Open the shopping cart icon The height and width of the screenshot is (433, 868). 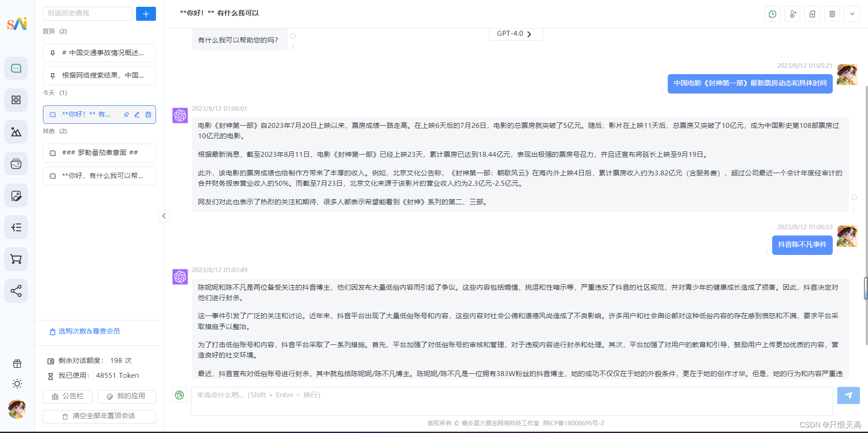pos(16,259)
